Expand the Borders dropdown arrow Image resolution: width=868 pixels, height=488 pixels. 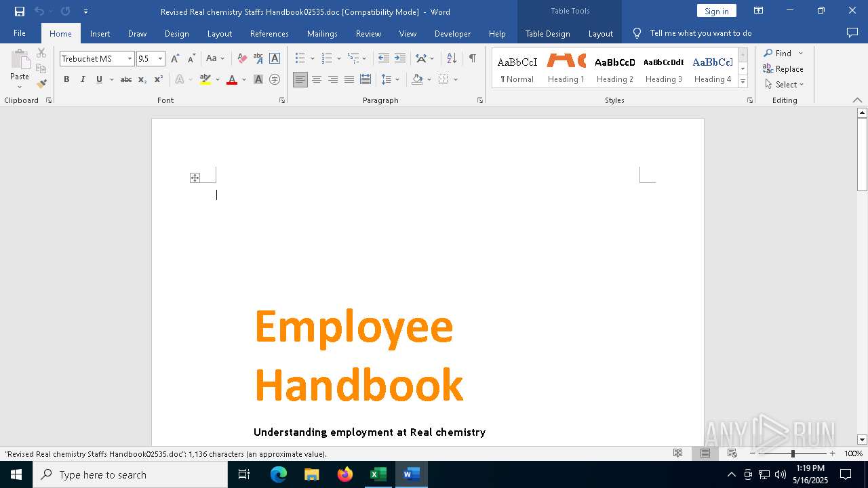(x=456, y=79)
